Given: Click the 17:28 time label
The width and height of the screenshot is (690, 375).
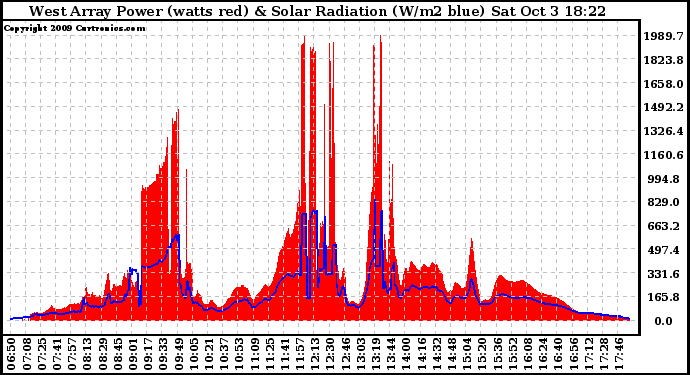Looking at the screenshot, I should click(x=604, y=354).
